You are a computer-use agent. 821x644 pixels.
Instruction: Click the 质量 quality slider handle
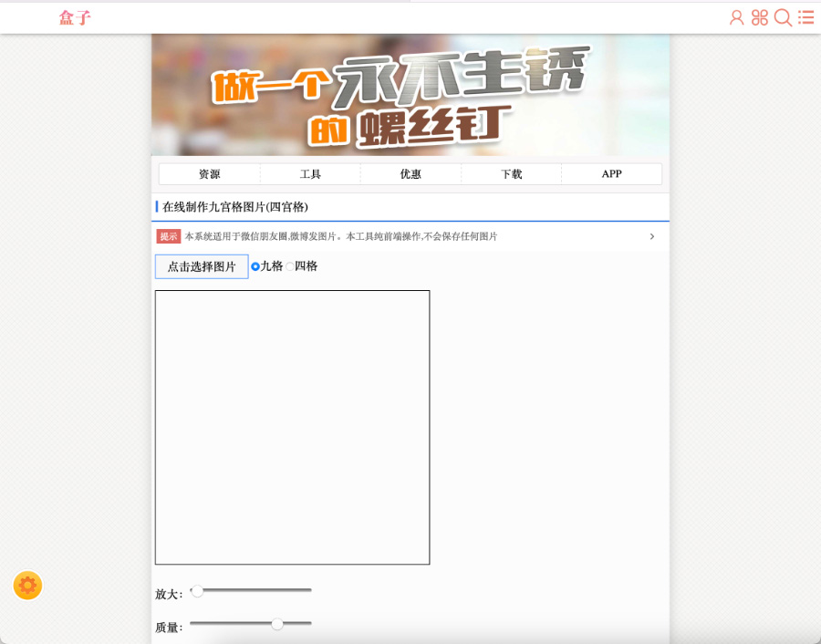(x=277, y=624)
